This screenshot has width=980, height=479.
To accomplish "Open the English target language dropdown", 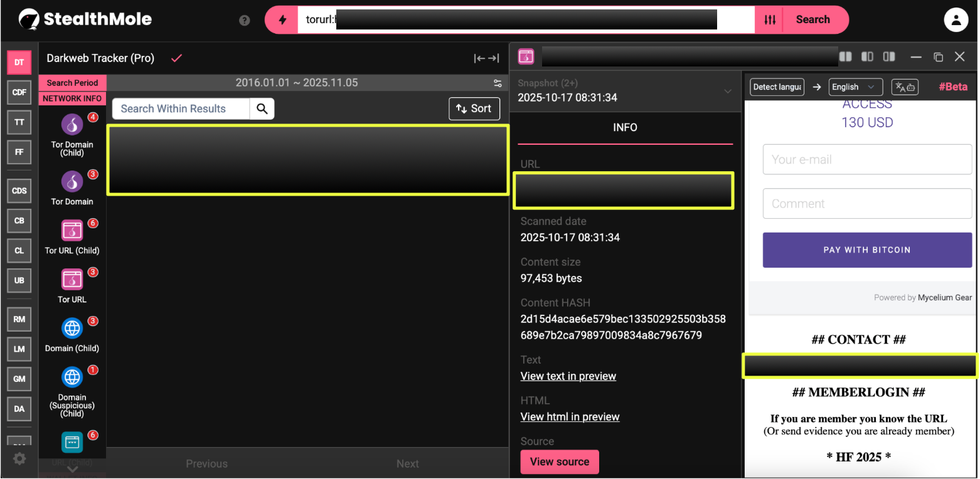I will pos(855,87).
